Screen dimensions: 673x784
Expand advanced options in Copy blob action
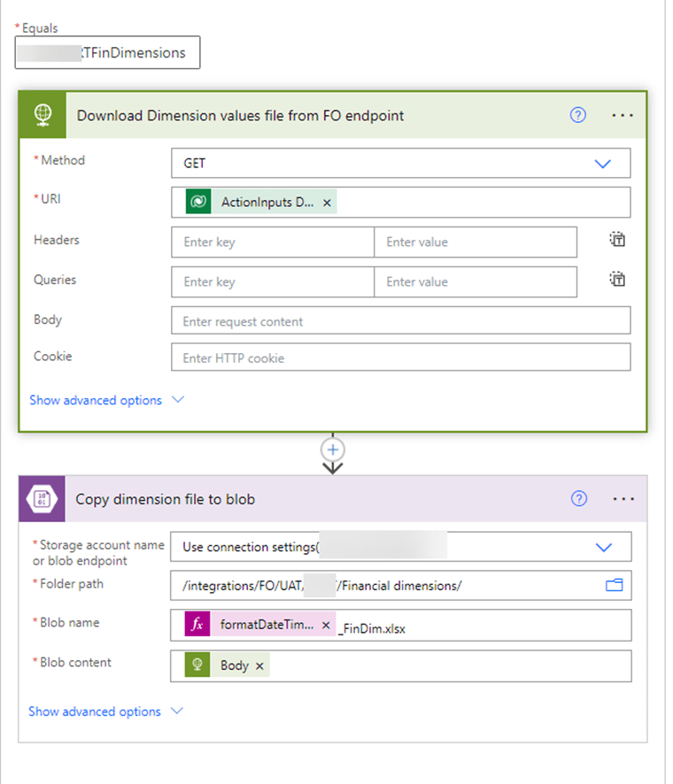coord(106,711)
